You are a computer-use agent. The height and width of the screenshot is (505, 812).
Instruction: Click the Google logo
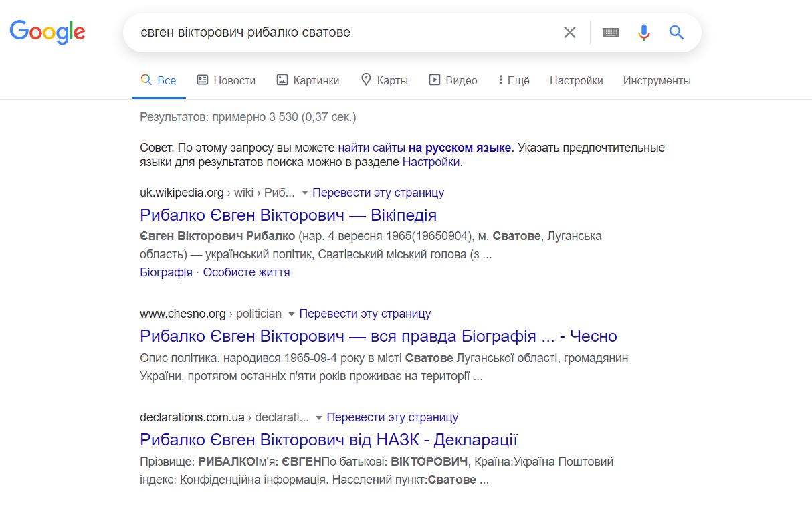pos(47,31)
